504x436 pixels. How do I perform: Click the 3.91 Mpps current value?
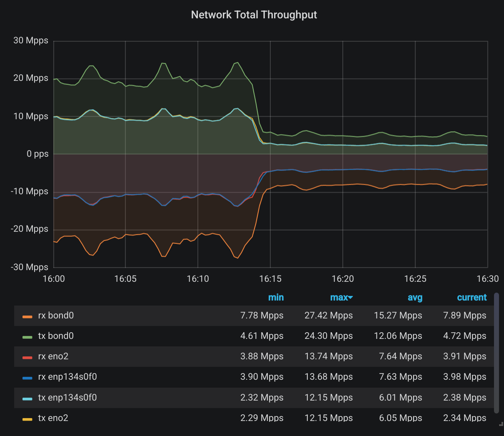(x=465, y=356)
